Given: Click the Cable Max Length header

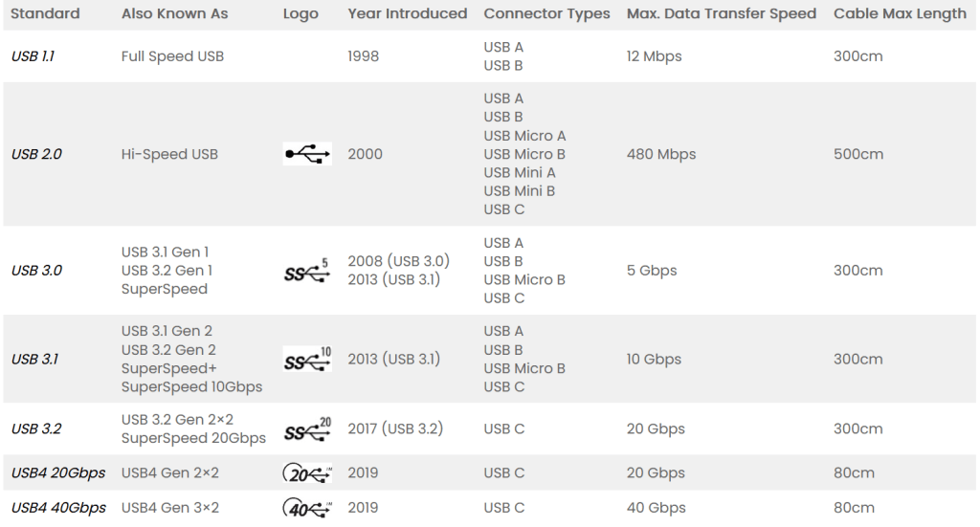Looking at the screenshot, I should coord(900,14).
